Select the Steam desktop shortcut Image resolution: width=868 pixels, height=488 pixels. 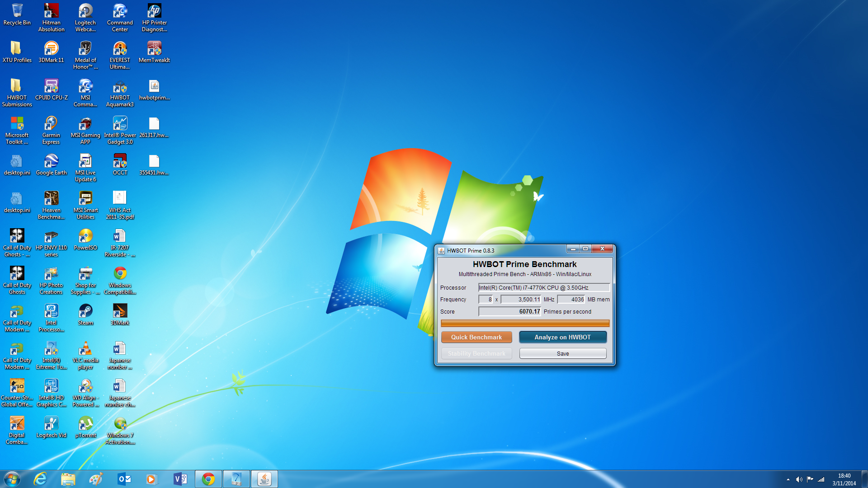[85, 314]
